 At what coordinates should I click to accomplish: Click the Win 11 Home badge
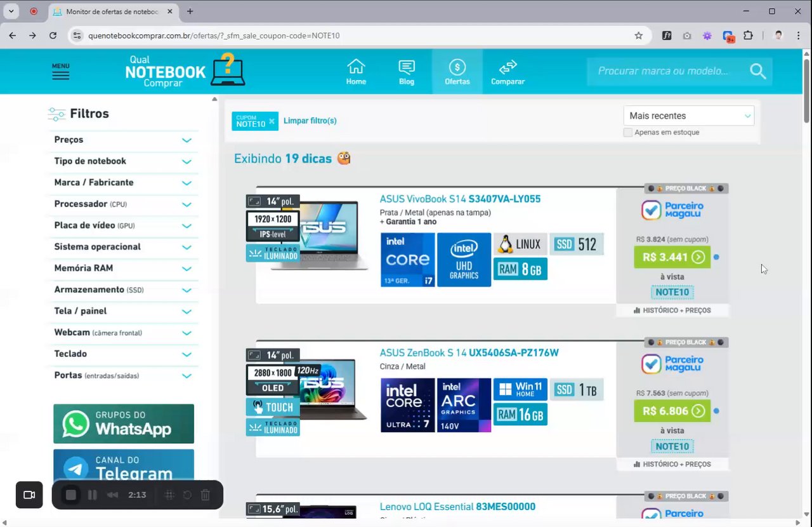520,389
